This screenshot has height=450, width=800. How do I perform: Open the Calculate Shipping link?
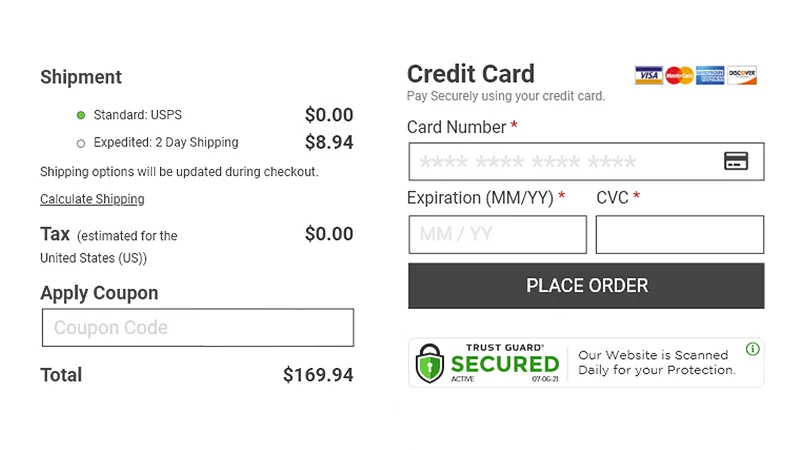92,199
